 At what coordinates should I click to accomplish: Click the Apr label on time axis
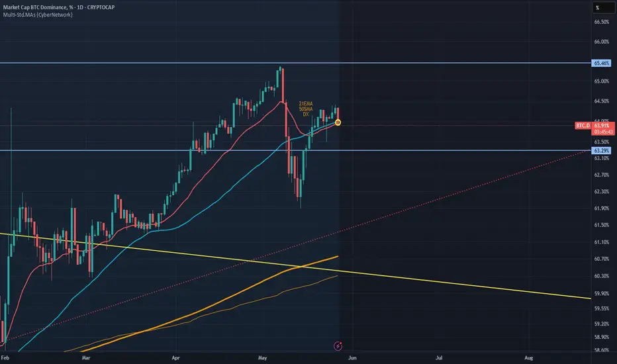(176, 357)
